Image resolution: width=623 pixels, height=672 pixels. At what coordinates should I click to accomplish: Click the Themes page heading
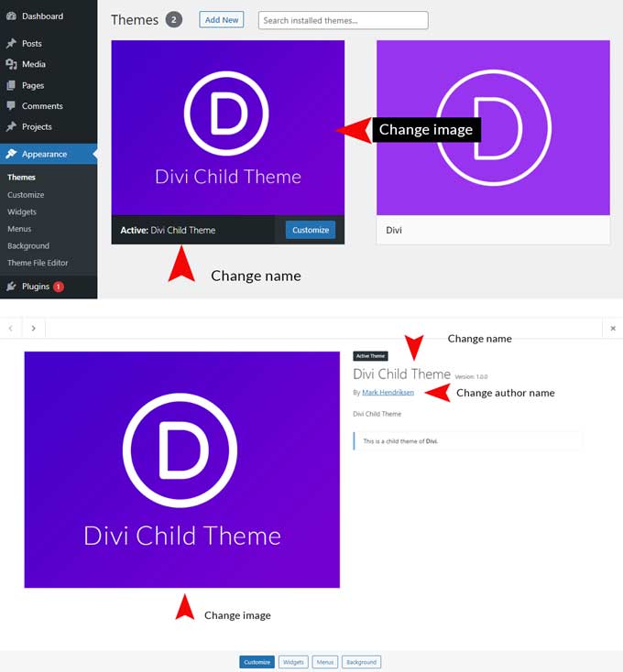point(135,20)
